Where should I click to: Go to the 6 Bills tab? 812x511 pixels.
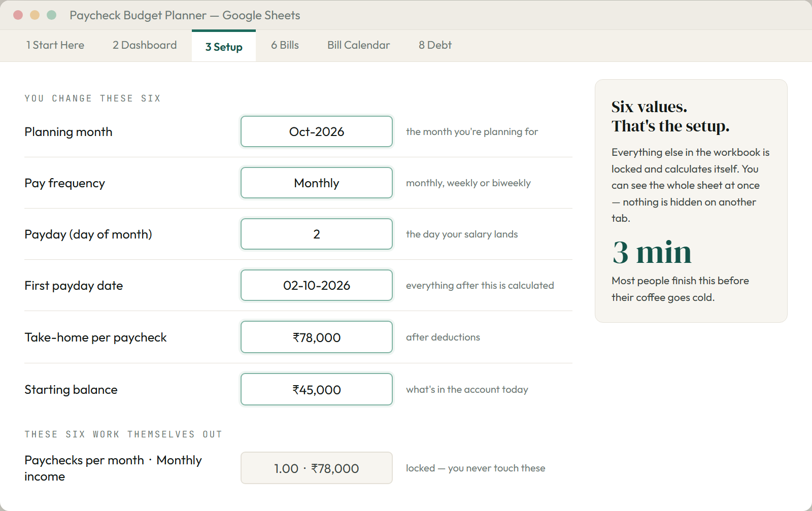(x=285, y=45)
